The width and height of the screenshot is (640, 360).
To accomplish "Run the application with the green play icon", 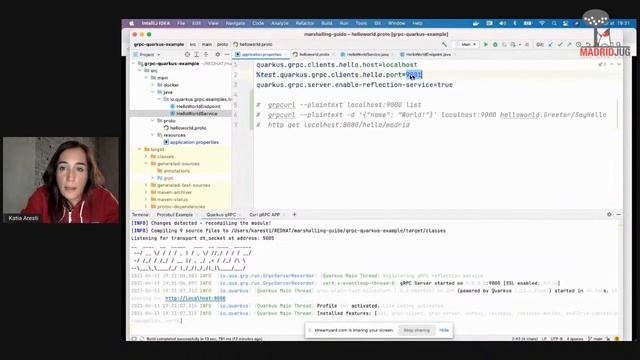I will point(486,44).
